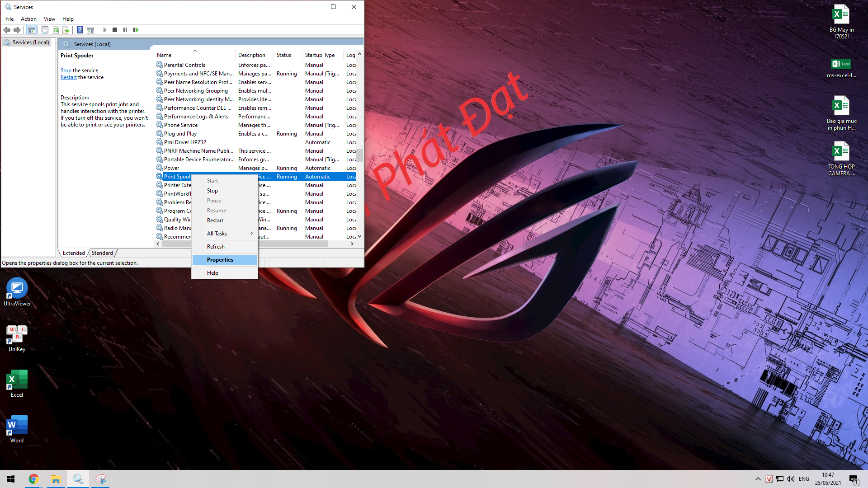Select the Plug and Play service
The width and height of the screenshot is (868, 488).
pyautogui.click(x=256, y=134)
